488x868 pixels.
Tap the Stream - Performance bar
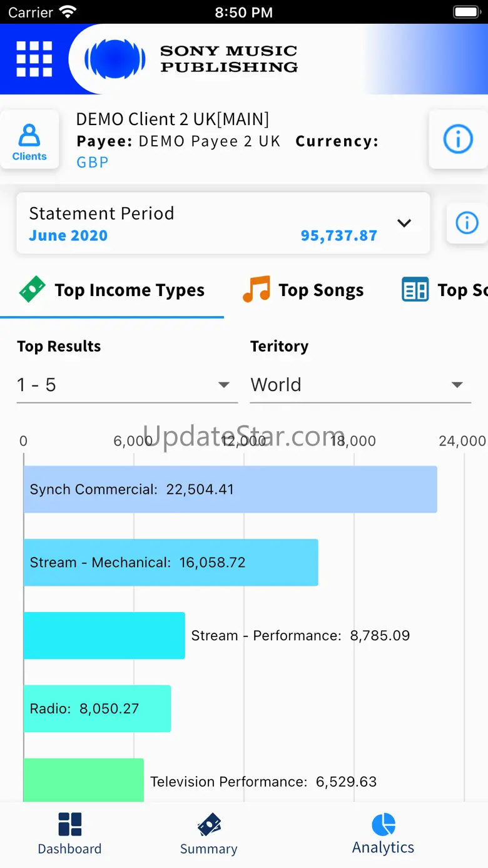(104, 635)
